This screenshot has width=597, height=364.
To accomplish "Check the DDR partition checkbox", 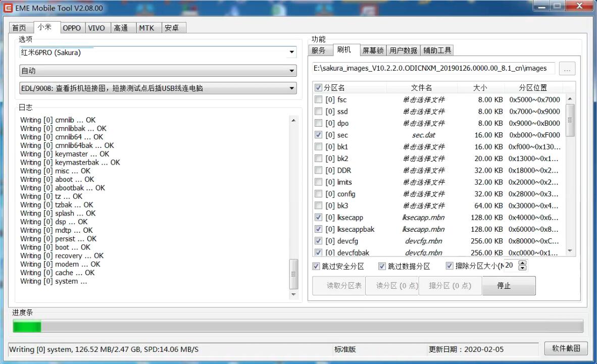I will (x=318, y=170).
